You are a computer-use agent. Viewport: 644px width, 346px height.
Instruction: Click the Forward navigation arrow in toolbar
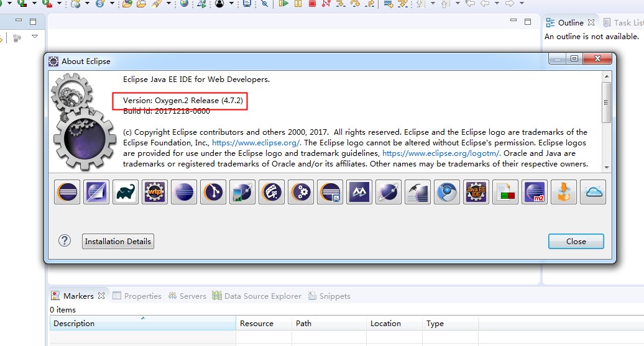pyautogui.click(x=510, y=3)
